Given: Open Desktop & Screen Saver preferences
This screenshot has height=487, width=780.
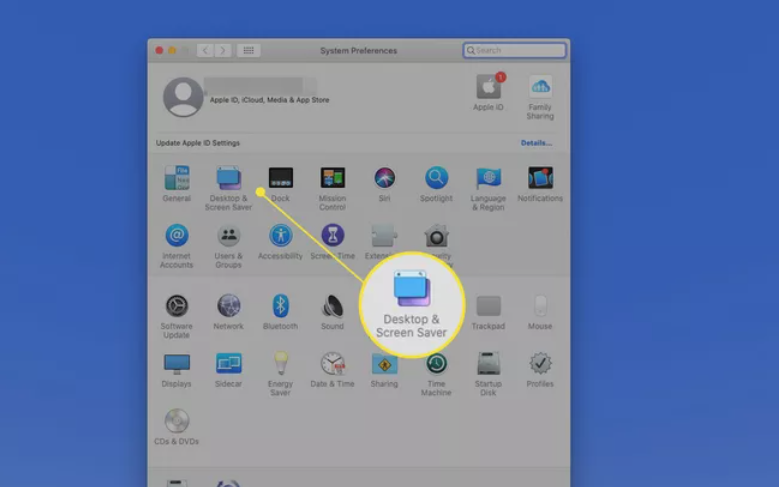Looking at the screenshot, I should 228,188.
